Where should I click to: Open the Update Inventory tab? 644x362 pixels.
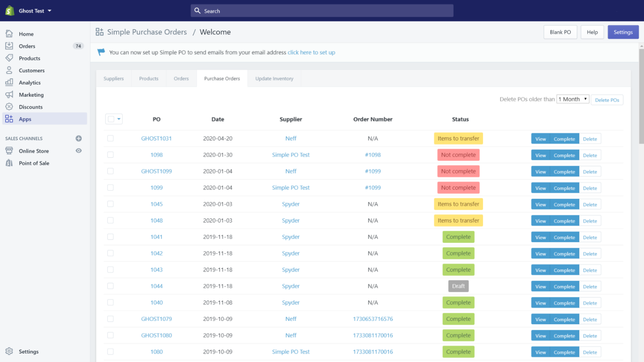click(274, 78)
